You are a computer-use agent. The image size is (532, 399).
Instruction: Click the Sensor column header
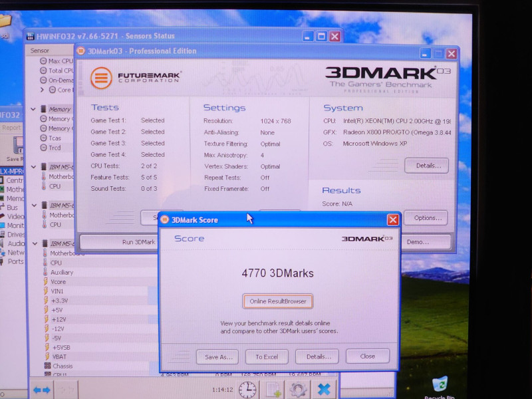[x=50, y=51]
